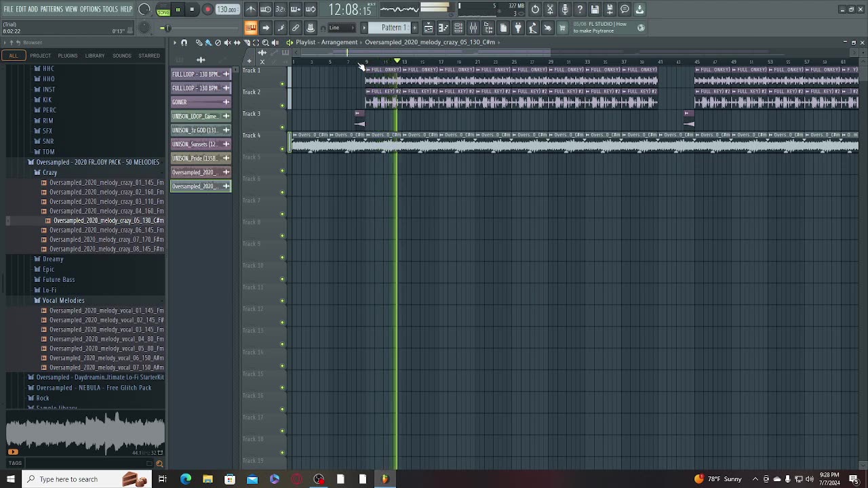This screenshot has height=488, width=868.
Task: Click the export render audio icon
Action: [x=610, y=9]
